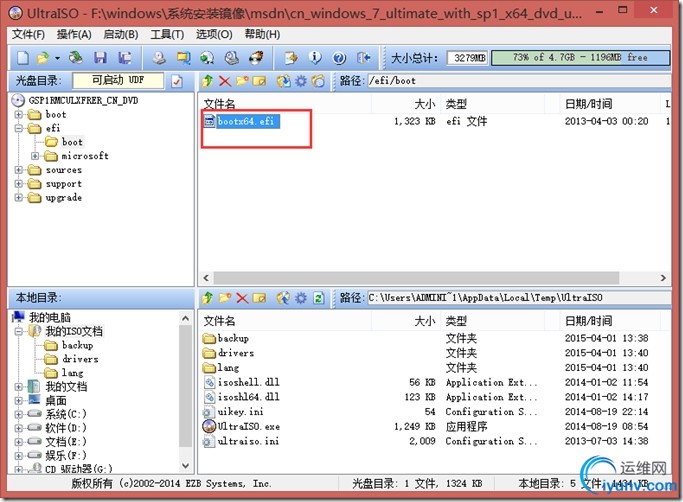Click red Delete icon in local pane toolbar

242,298
